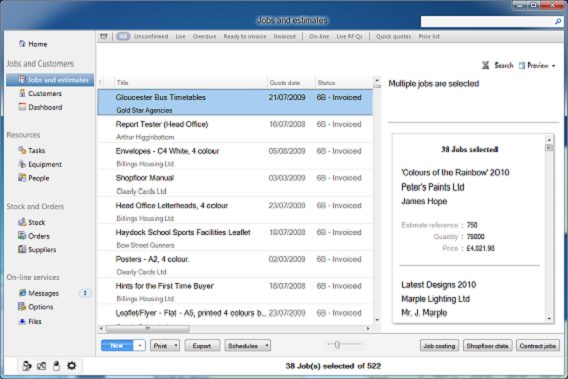The height and width of the screenshot is (379, 568).
Task: Open the Dashboard icon in the sidebar
Action: pyautogui.click(x=22, y=107)
